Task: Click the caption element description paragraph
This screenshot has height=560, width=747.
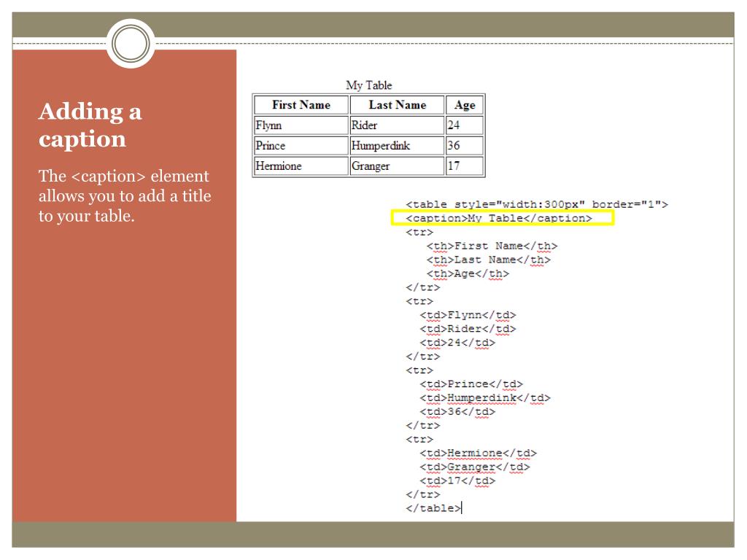Action: coord(125,195)
